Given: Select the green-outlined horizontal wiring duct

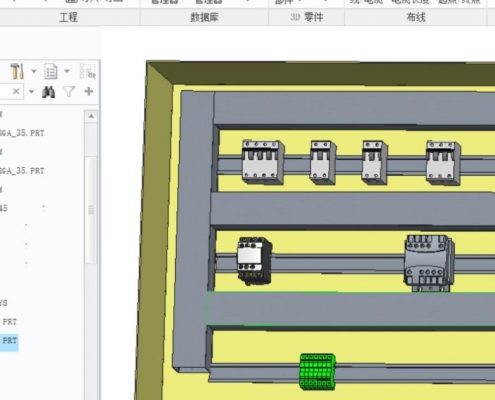Looking at the screenshot, I should [350, 309].
